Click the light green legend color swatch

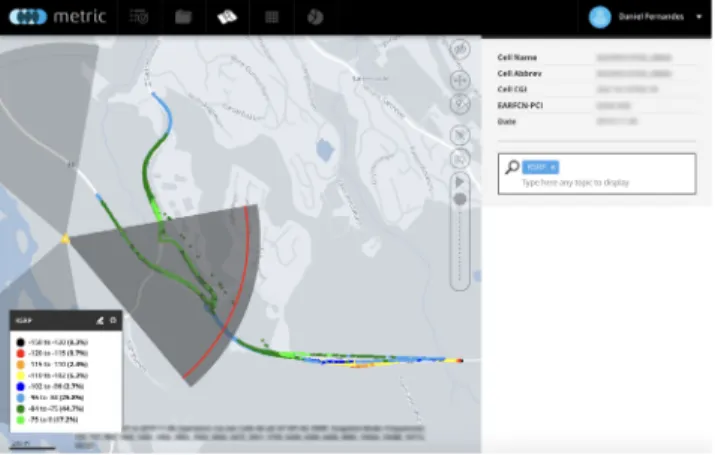(21, 419)
